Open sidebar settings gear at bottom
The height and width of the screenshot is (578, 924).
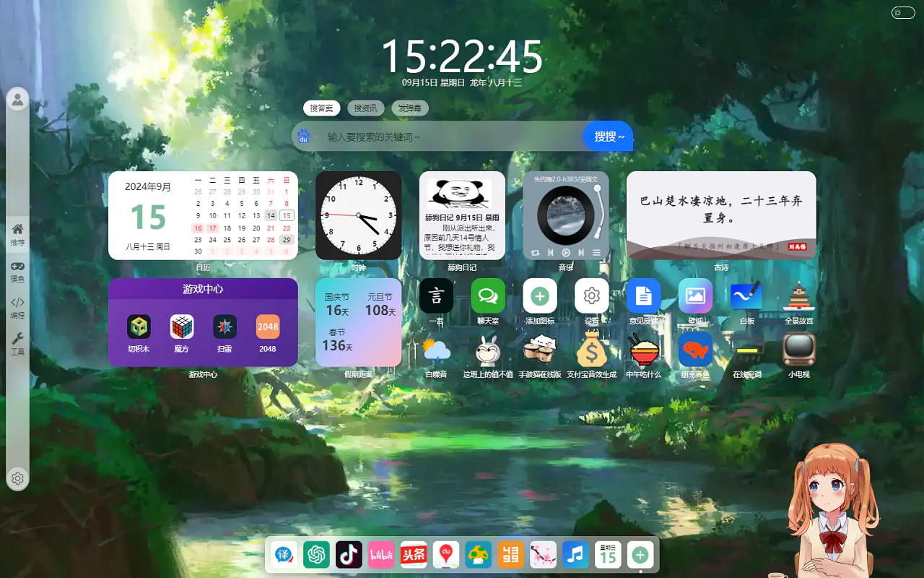coord(17,478)
